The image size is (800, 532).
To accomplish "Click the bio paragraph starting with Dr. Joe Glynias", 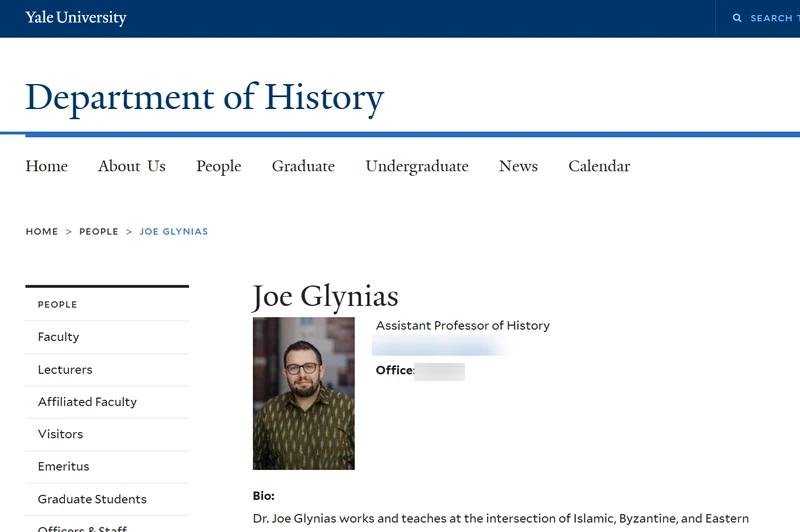I will [x=501, y=519].
